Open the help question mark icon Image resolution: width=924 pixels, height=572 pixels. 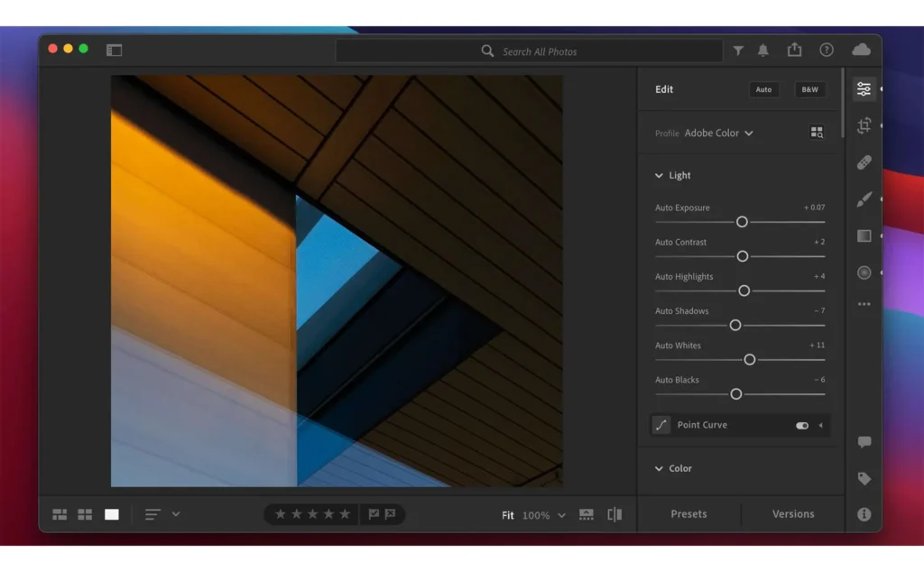click(827, 50)
